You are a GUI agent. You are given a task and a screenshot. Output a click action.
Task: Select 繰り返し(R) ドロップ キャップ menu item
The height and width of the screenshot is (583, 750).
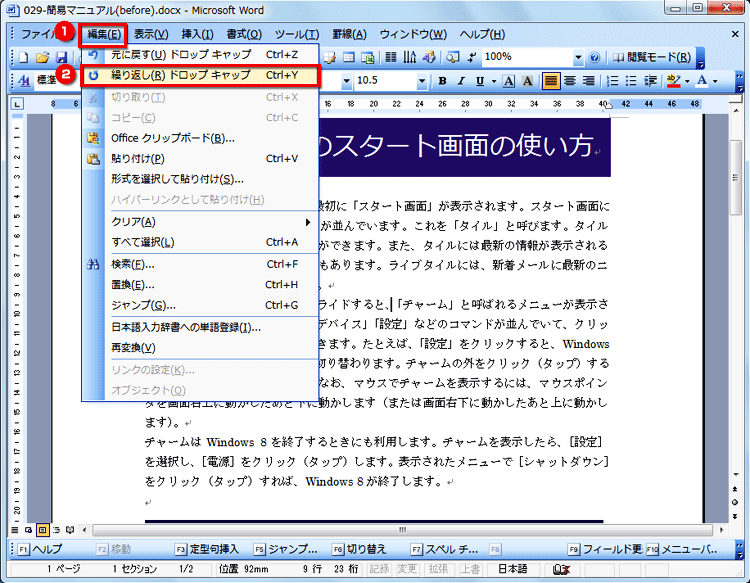pos(200,76)
